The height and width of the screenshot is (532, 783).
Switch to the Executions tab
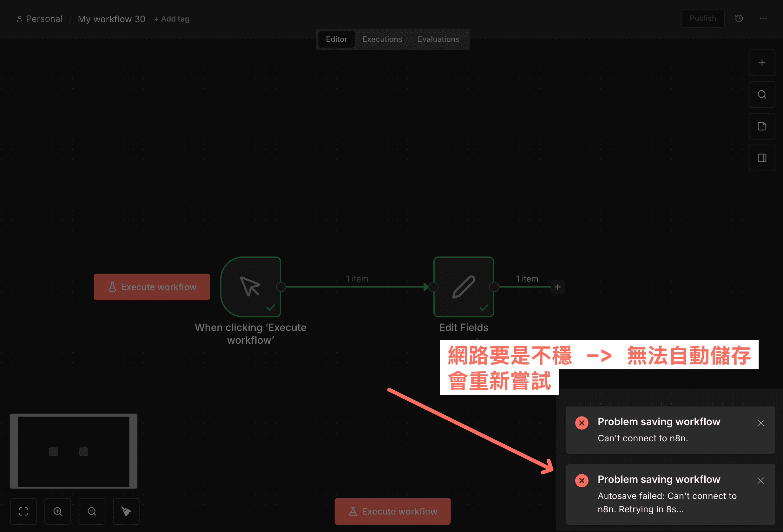[382, 39]
